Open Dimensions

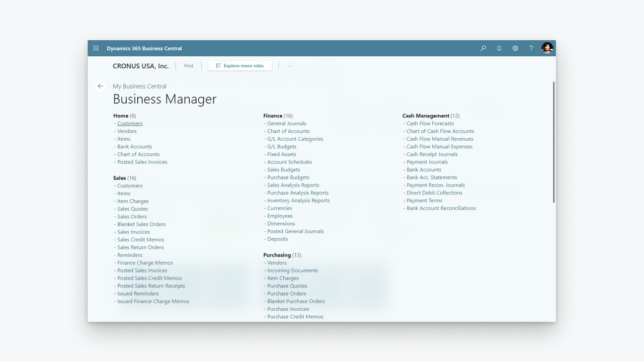pyautogui.click(x=281, y=224)
